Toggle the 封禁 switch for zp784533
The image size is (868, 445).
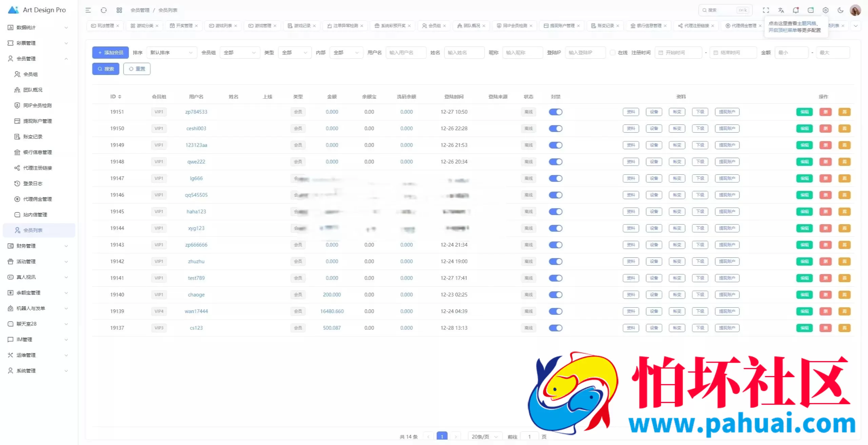[555, 112]
